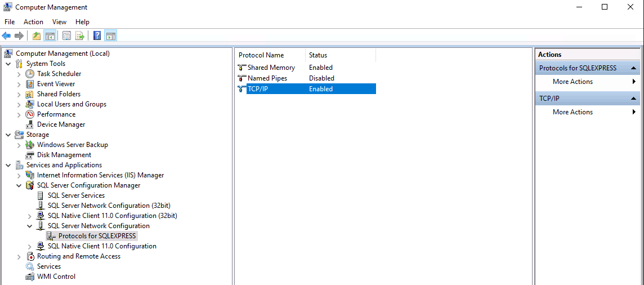
Task: Select the non-32bit SQL Native Client 11.0 Configuration
Action: [x=102, y=246]
